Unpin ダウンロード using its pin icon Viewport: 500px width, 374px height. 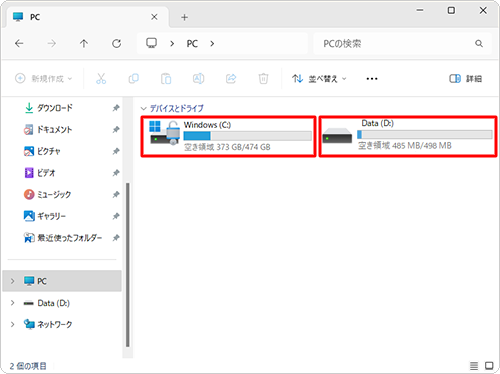(x=116, y=108)
